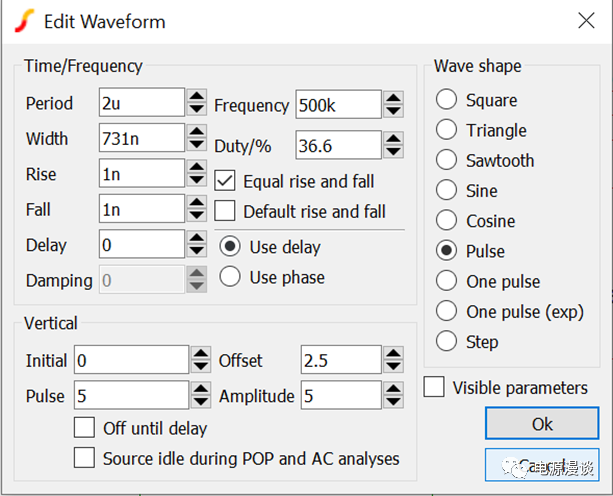Click inside the Pulse value field
Image resolution: width=613 pixels, height=496 pixels.
coord(130,396)
